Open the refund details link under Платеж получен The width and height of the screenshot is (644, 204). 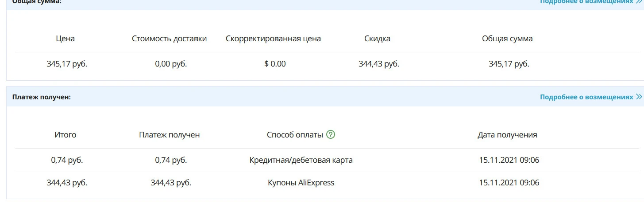point(586,97)
